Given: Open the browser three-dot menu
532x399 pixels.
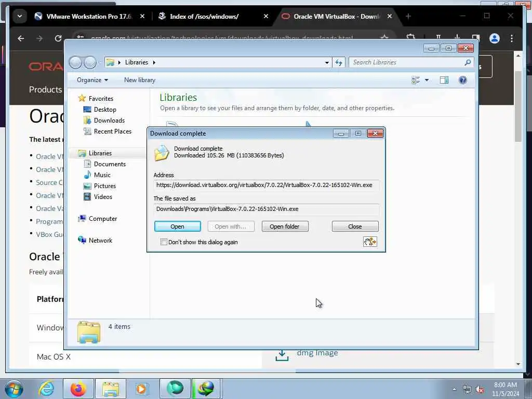Looking at the screenshot, I should [x=512, y=38].
